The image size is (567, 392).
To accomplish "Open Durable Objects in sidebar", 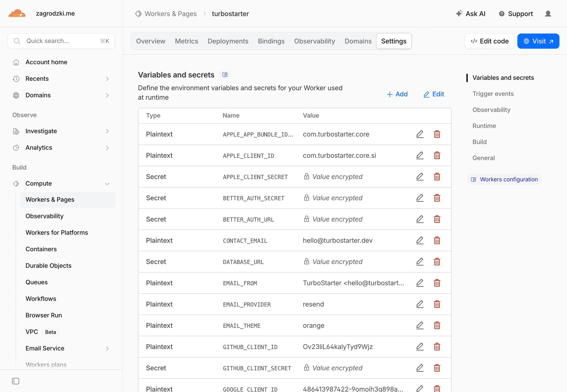I will [68, 265].
